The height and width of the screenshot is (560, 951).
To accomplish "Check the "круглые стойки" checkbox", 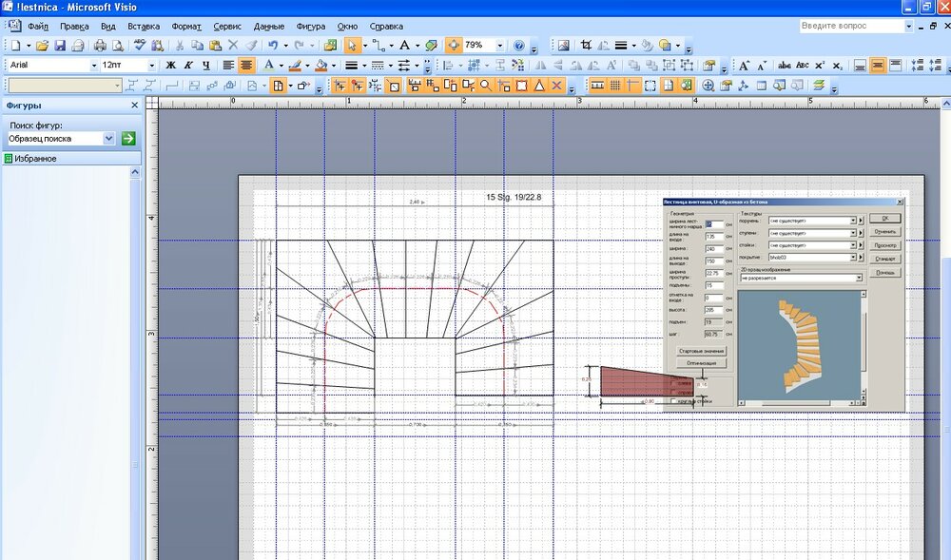I will pos(675,401).
